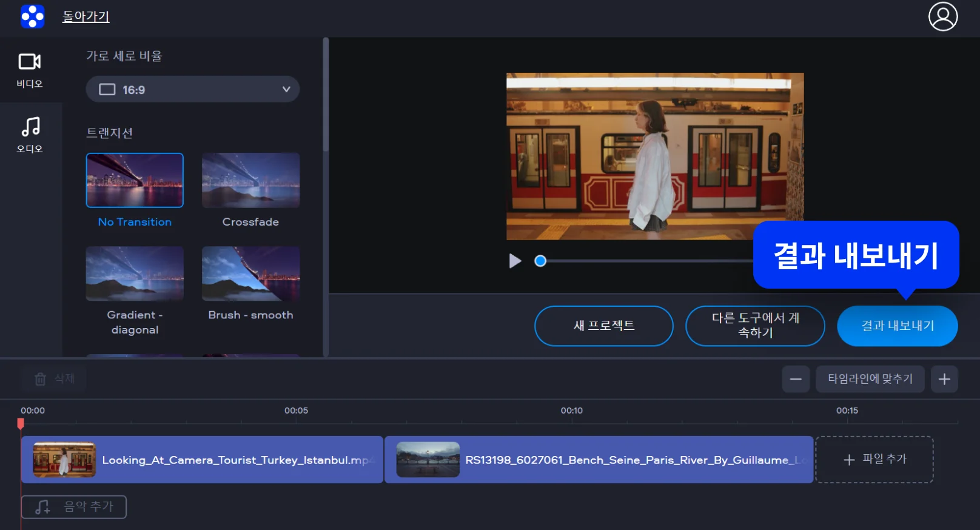The height and width of the screenshot is (530, 980).
Task: Select the Istanbul tourist clip on timeline
Action: tap(202, 460)
